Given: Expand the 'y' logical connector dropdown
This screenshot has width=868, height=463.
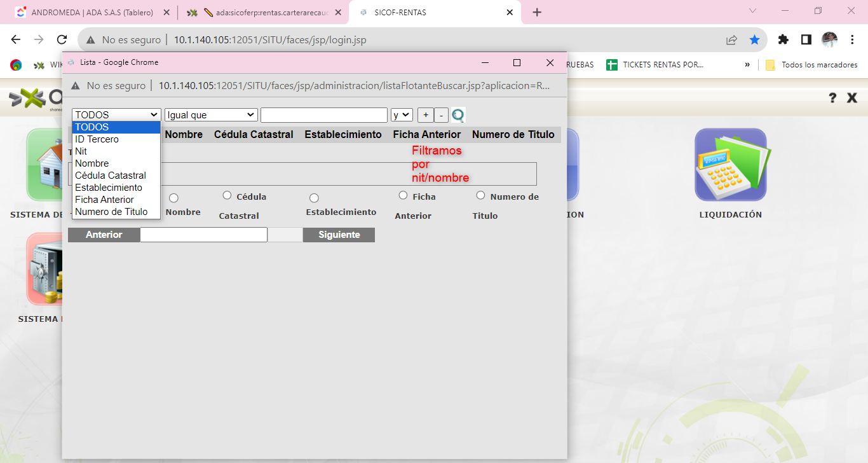Looking at the screenshot, I should [402, 115].
